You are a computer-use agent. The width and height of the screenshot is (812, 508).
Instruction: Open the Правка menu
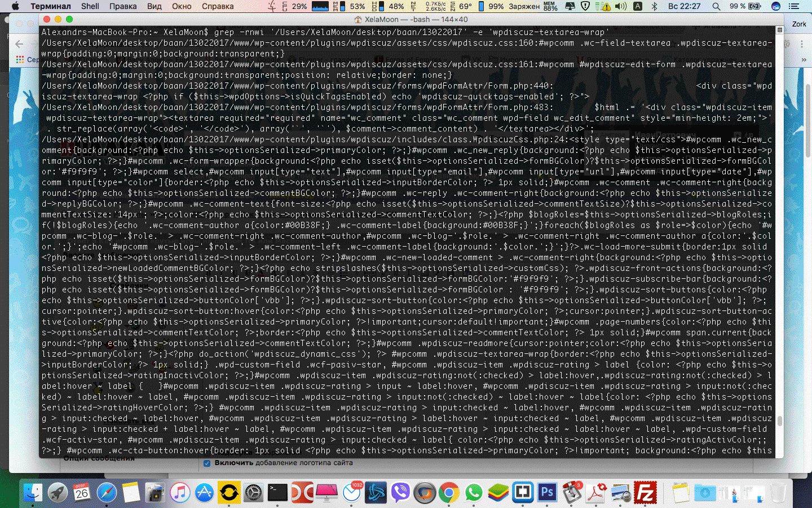coord(123,6)
